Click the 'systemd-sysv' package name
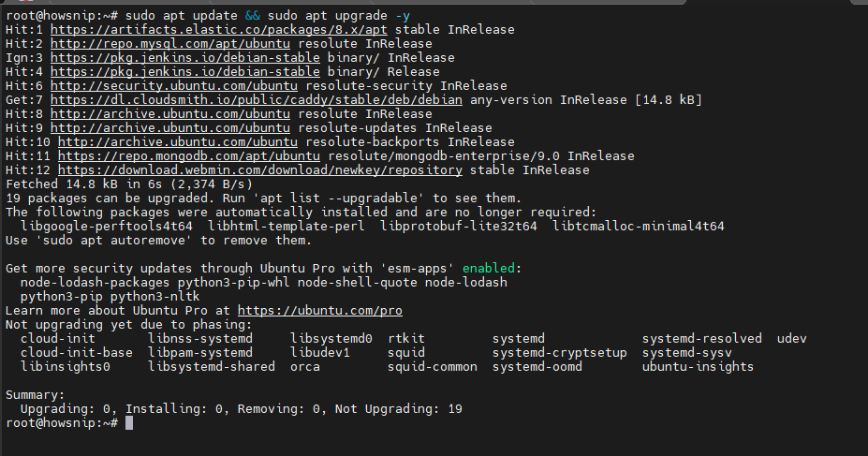868x456 pixels. [x=687, y=352]
